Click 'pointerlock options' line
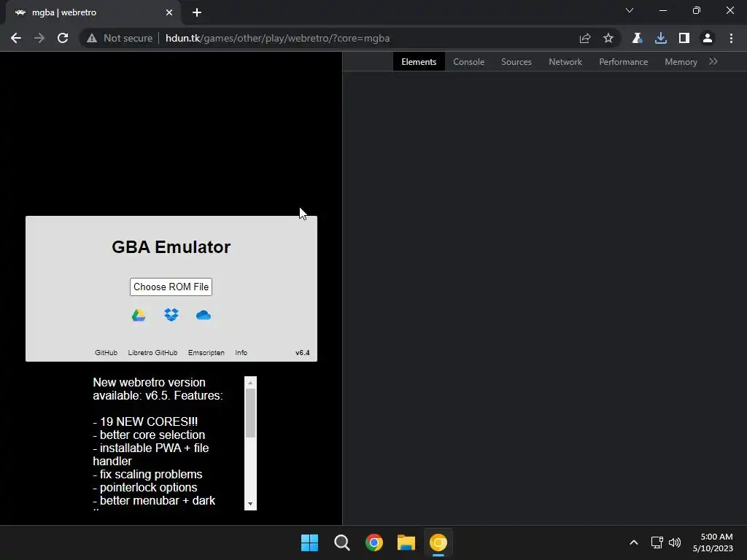The image size is (747, 560). (145, 488)
